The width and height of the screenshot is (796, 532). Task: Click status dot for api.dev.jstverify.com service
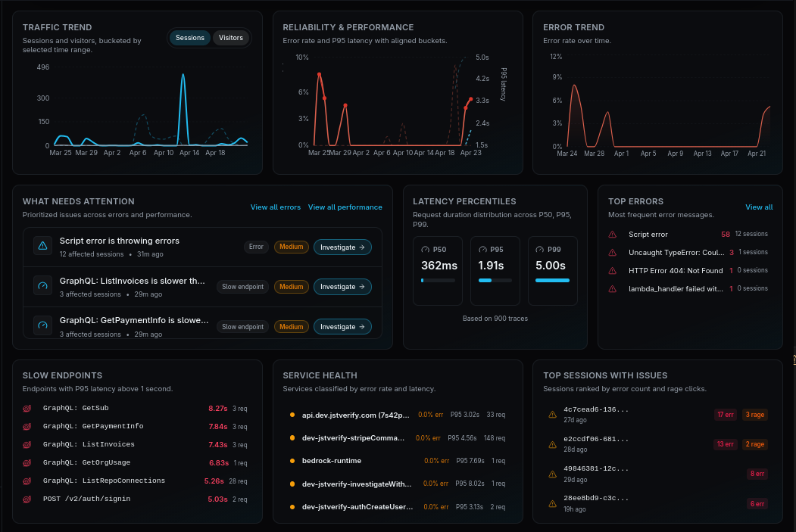tap(292, 415)
